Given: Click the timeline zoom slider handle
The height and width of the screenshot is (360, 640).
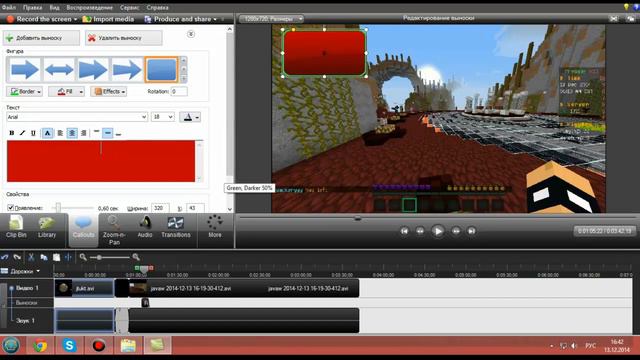Looking at the screenshot, I should coord(99,257).
